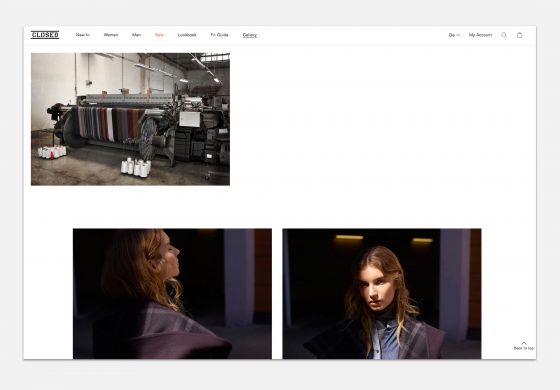The width and height of the screenshot is (560, 390).
Task: Click the search magnifier icon
Action: (x=504, y=35)
